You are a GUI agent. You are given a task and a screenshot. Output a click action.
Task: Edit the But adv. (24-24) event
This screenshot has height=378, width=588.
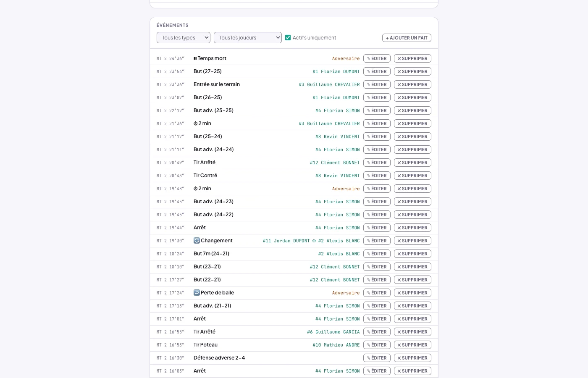(x=377, y=150)
